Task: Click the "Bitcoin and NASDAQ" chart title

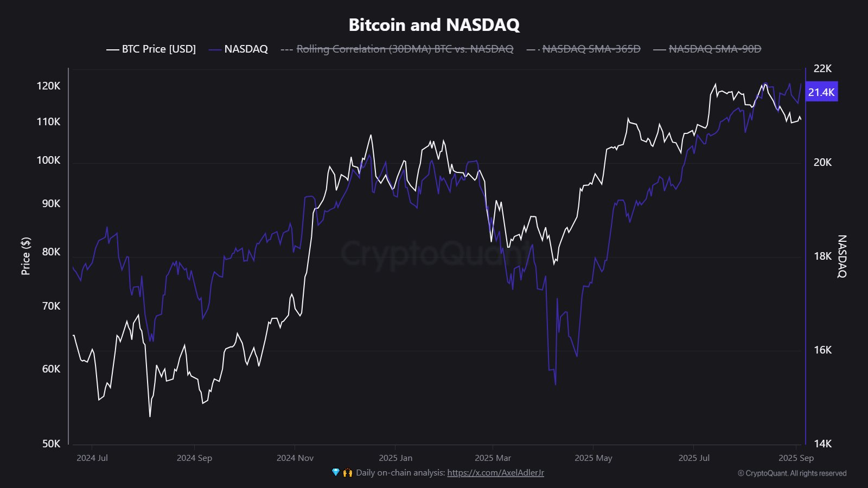Action: coord(434,25)
